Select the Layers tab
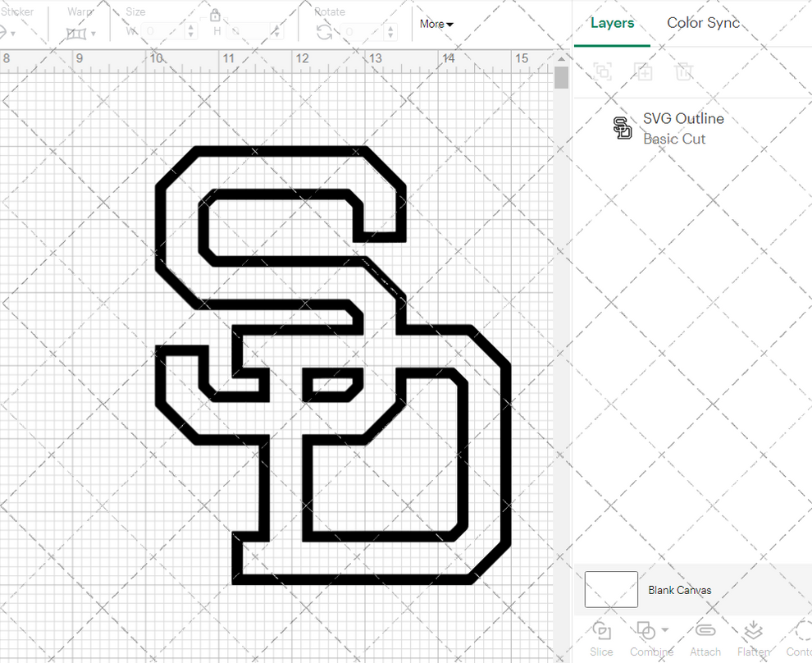This screenshot has height=663, width=812. [612, 23]
